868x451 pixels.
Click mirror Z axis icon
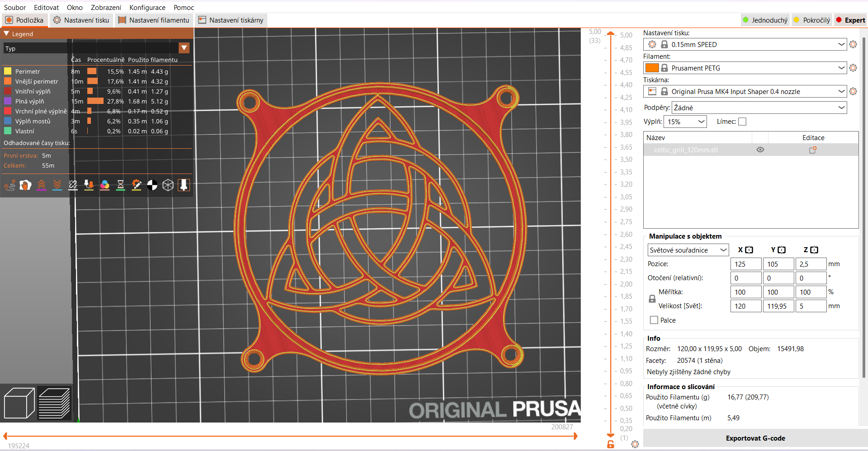click(814, 250)
